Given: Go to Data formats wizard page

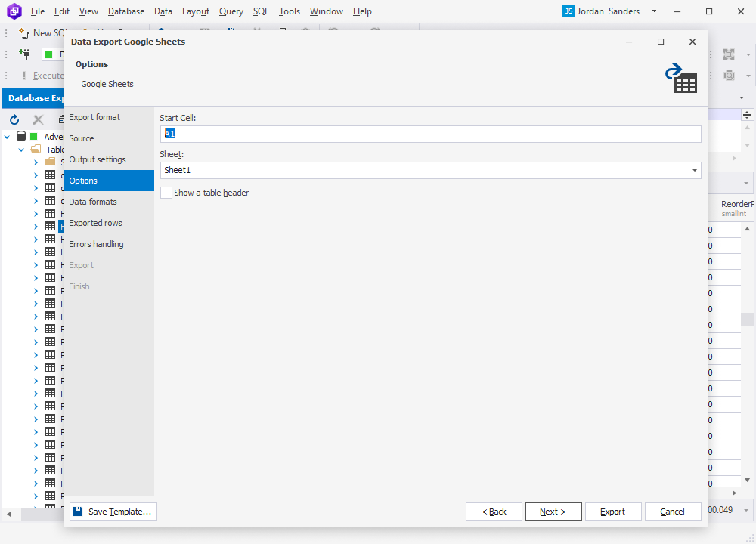Looking at the screenshot, I should tap(108, 202).
